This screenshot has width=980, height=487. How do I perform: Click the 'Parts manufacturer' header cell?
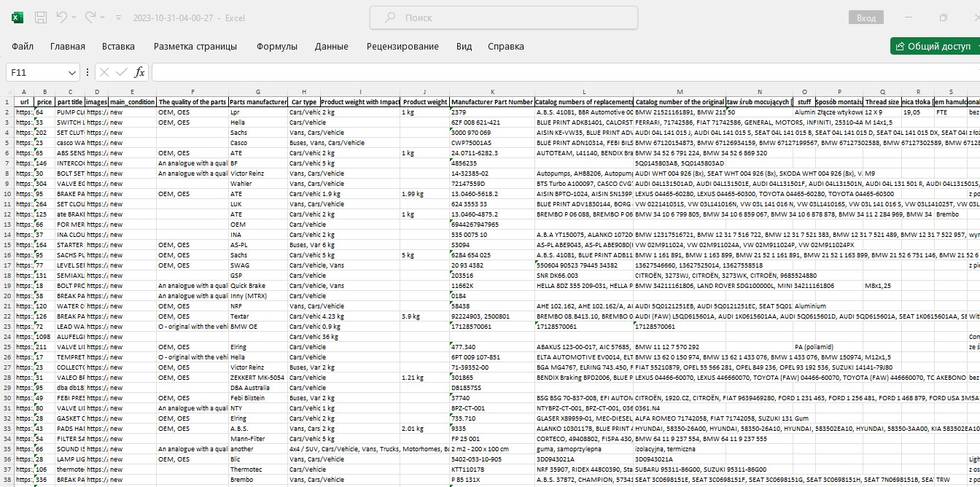click(x=258, y=102)
